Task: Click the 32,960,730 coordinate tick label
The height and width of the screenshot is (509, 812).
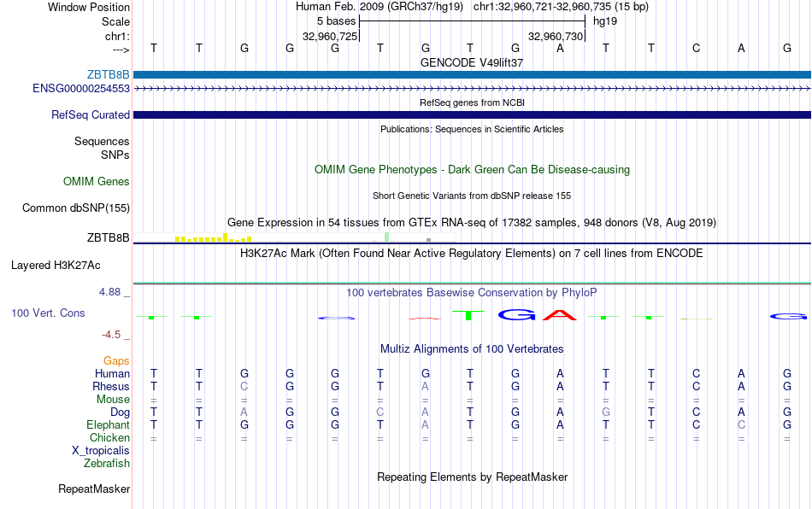Action: click(x=556, y=36)
